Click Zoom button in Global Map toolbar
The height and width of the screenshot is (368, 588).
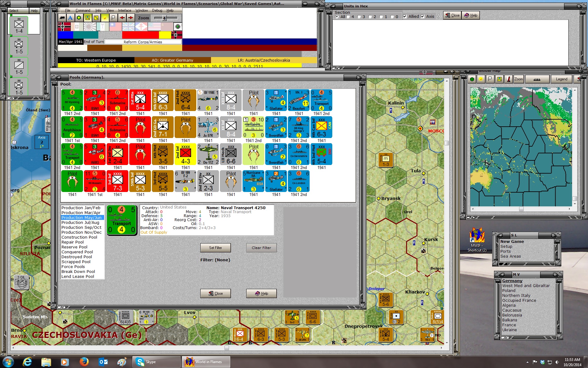(x=518, y=79)
